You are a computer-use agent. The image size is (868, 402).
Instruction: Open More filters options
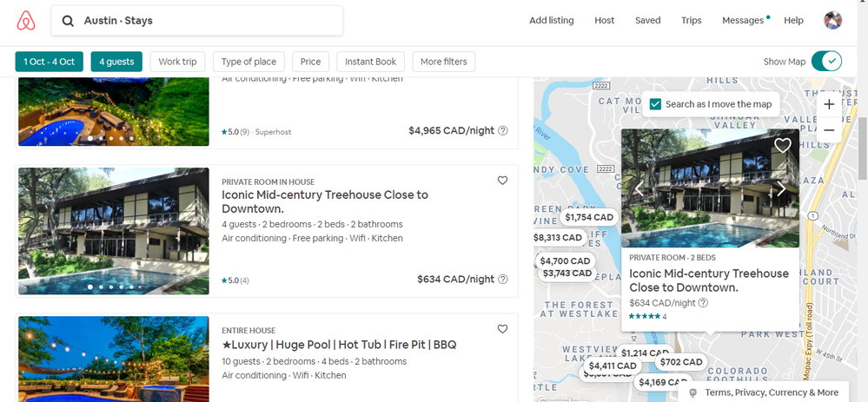(443, 62)
